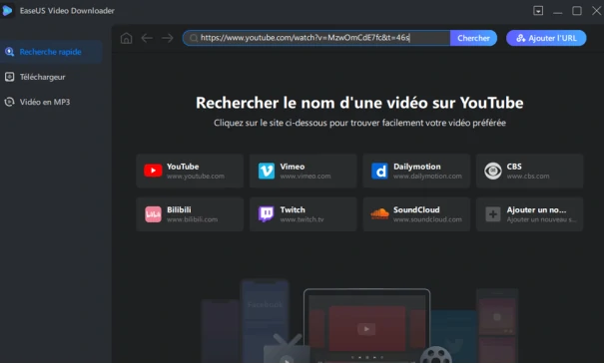Open www.bilibili.com site link
604x364 pixels.
[x=192, y=219]
